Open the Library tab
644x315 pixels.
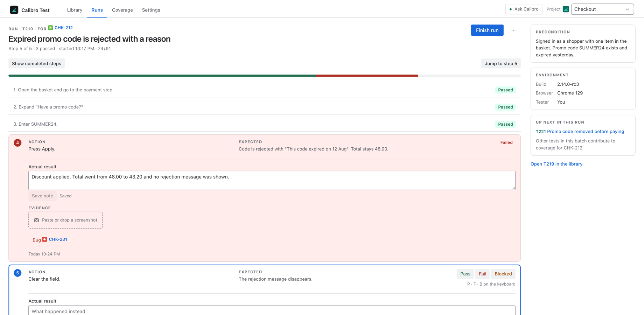(75, 10)
